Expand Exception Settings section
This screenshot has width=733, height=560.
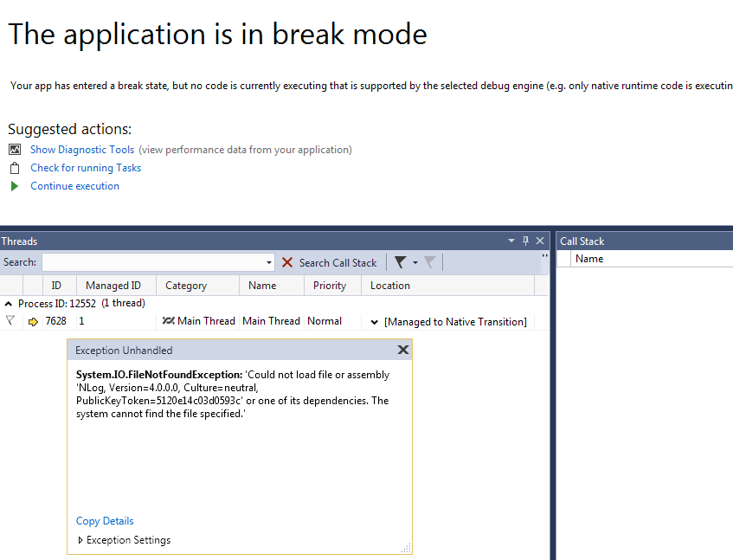click(x=80, y=540)
